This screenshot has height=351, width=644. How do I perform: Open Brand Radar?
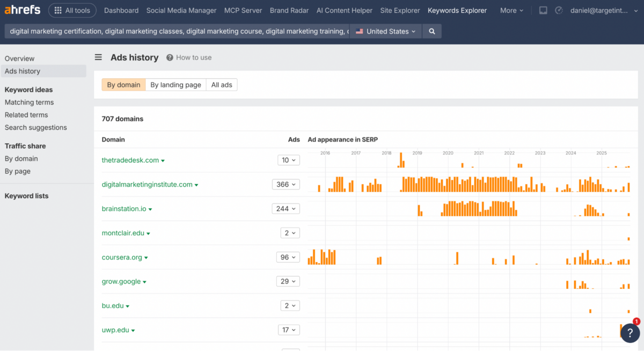click(289, 10)
